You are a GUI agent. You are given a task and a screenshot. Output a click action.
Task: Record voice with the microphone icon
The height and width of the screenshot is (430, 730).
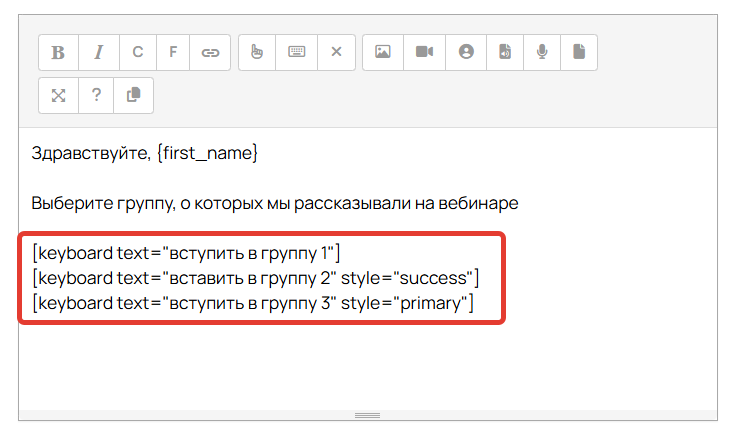pyautogui.click(x=542, y=52)
